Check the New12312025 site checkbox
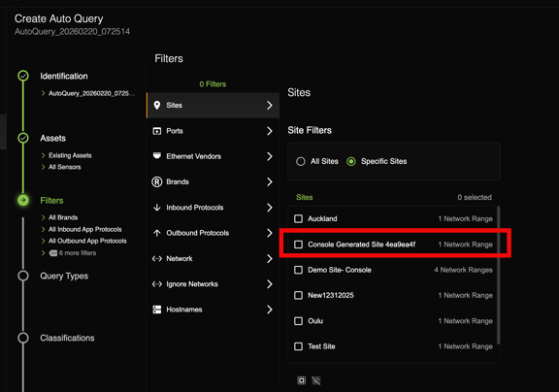 click(x=298, y=295)
